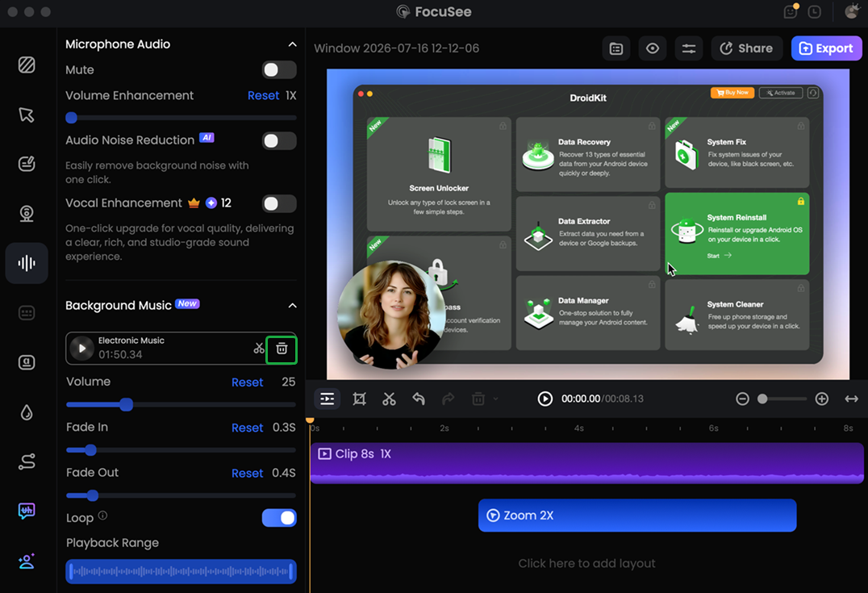The height and width of the screenshot is (593, 868).
Task: Click the project title Window 2026-07-16 12-12-06
Action: [x=396, y=48]
